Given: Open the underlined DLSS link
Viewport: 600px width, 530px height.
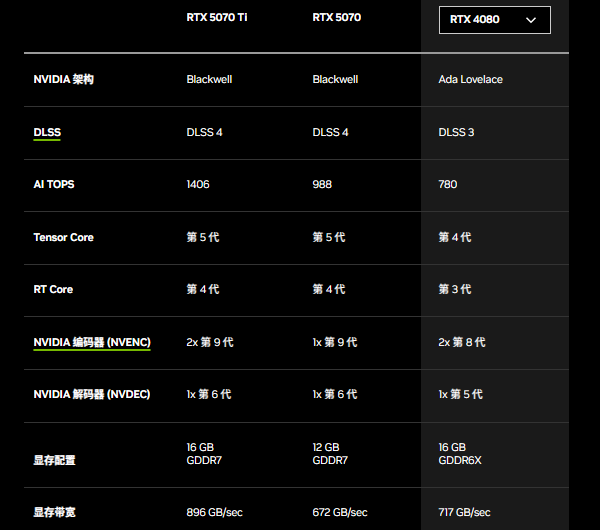Looking at the screenshot, I should [x=47, y=132].
